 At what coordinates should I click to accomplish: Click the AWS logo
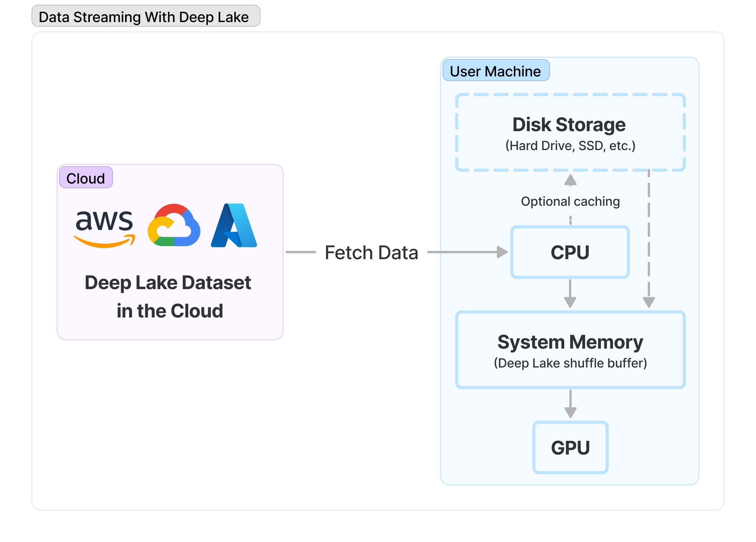click(x=104, y=227)
